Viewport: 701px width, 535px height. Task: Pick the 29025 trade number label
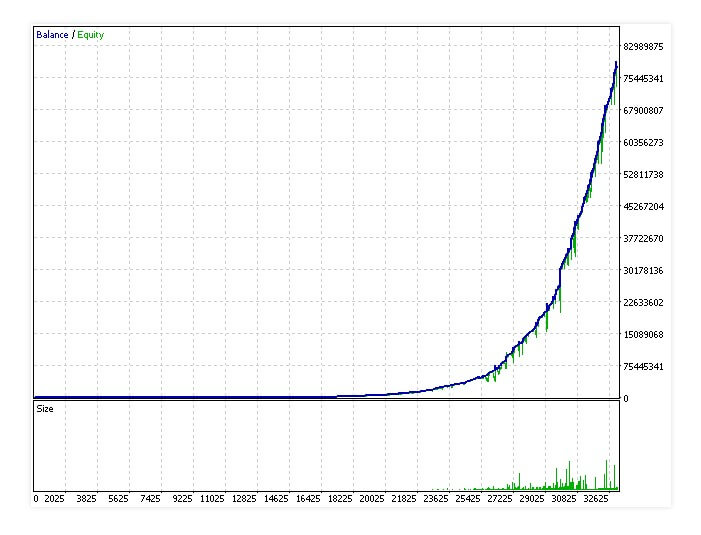(532, 498)
